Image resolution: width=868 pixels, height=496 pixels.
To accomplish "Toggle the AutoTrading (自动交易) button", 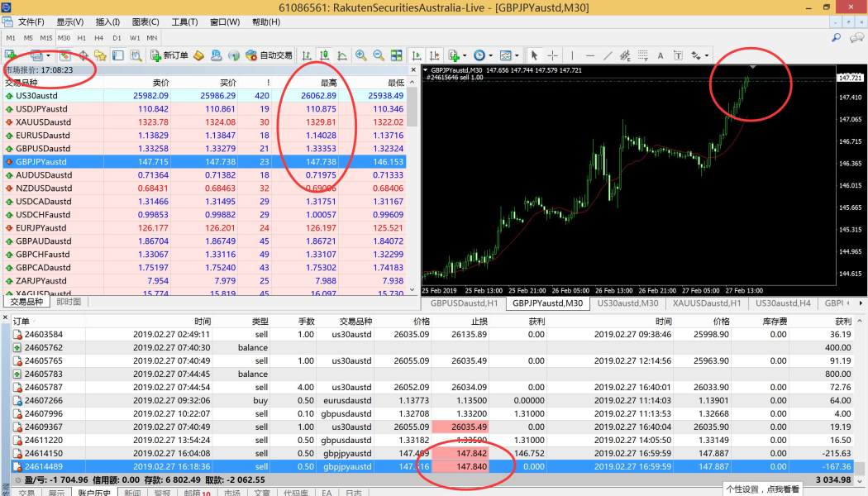I will pos(269,55).
